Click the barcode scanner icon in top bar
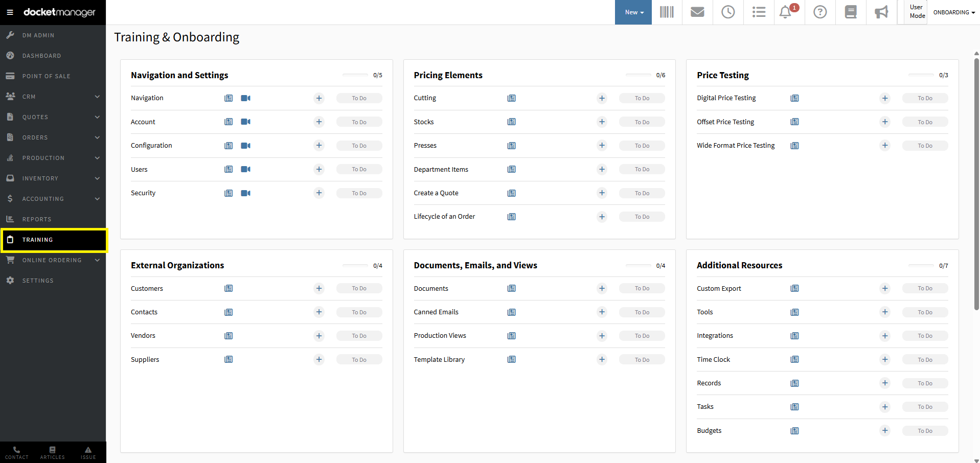The image size is (980, 463). [x=667, y=12]
